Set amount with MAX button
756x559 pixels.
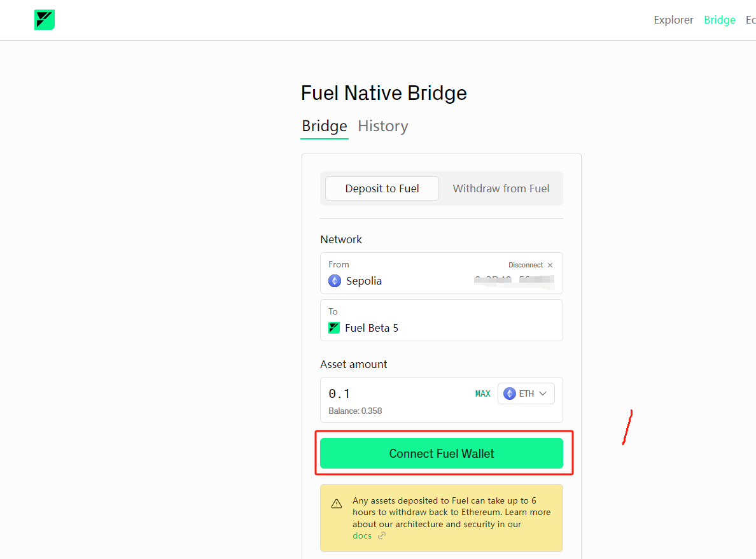(x=482, y=393)
